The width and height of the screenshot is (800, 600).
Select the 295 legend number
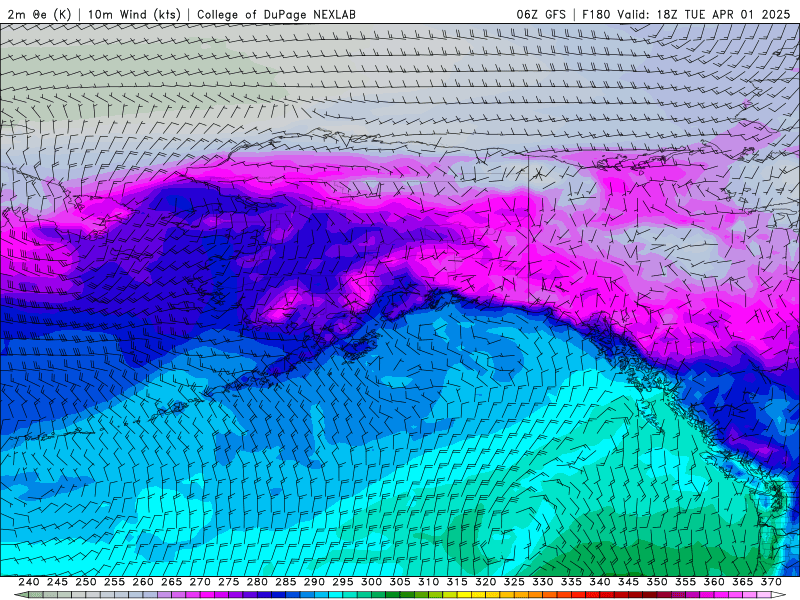point(343,582)
